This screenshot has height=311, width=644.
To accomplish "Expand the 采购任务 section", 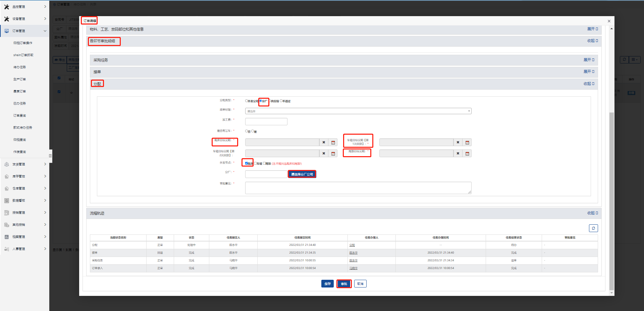I will point(589,60).
